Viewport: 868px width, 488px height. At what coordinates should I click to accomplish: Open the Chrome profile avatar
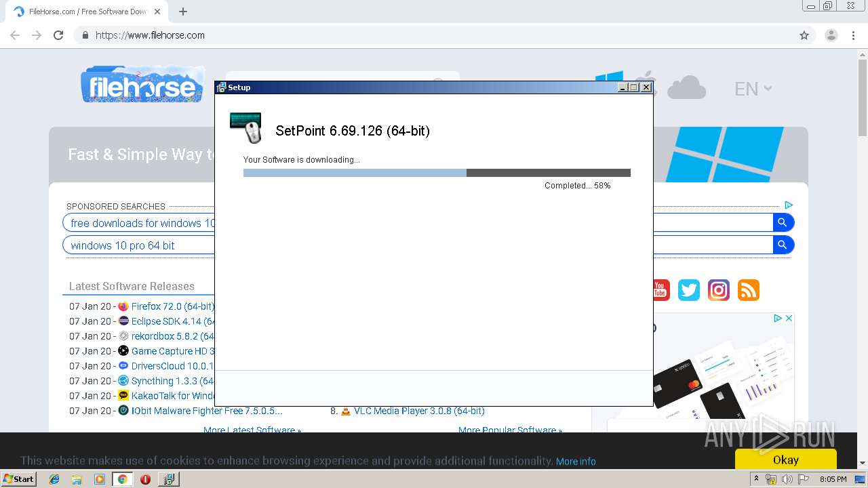pyautogui.click(x=831, y=35)
